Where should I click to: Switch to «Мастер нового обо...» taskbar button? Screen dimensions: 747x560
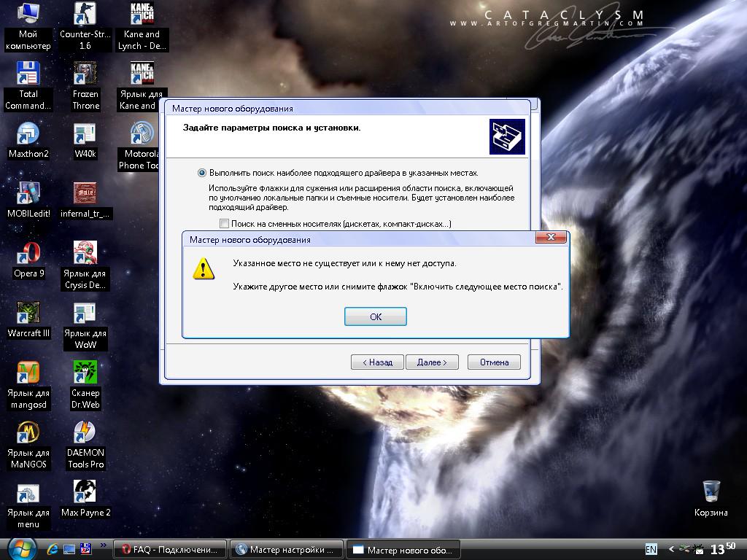click(x=403, y=550)
